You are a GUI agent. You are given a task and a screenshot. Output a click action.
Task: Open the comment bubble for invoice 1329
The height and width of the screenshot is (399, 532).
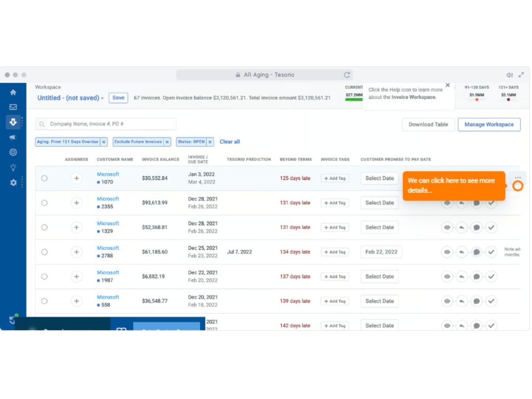476,227
